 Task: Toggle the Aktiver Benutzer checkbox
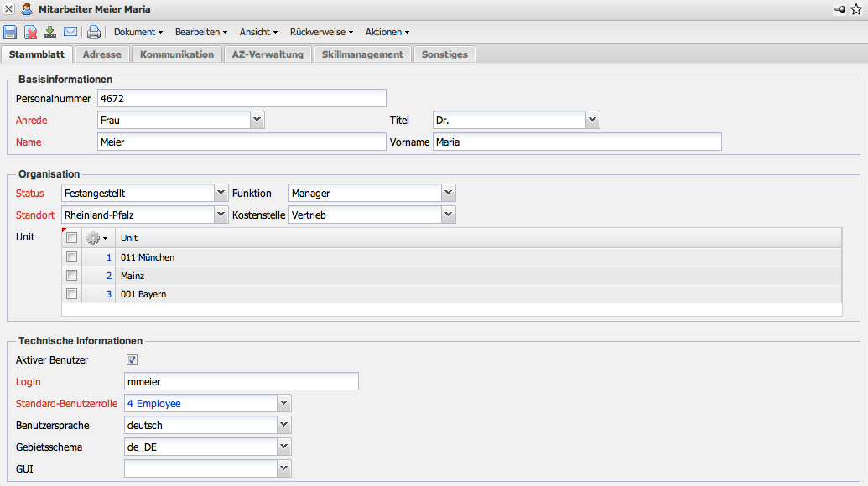(132, 360)
